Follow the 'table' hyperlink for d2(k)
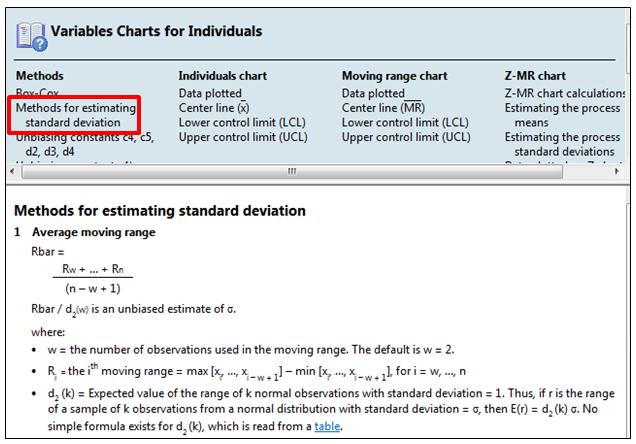 click(x=327, y=425)
